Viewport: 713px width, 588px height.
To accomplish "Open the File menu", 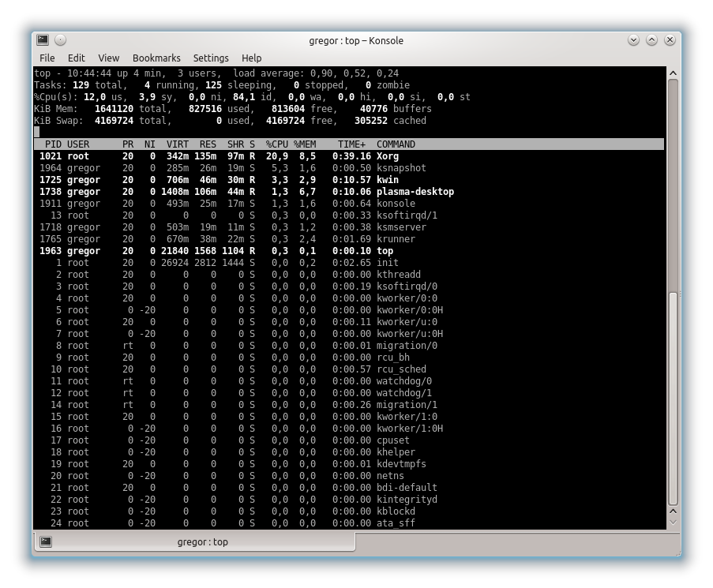I will point(47,58).
